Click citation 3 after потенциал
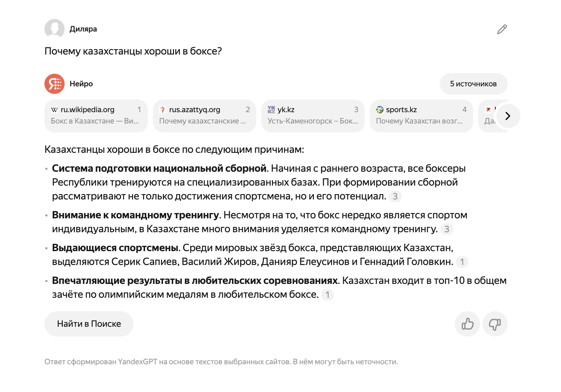561x392 pixels. coord(395,196)
